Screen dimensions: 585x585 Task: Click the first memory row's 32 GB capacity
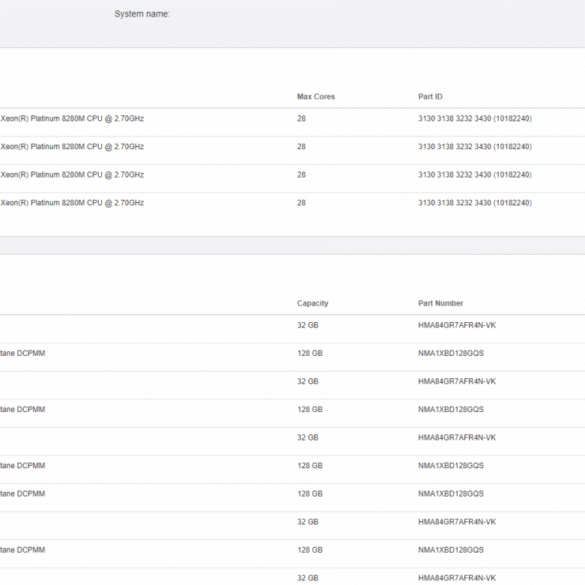point(307,325)
